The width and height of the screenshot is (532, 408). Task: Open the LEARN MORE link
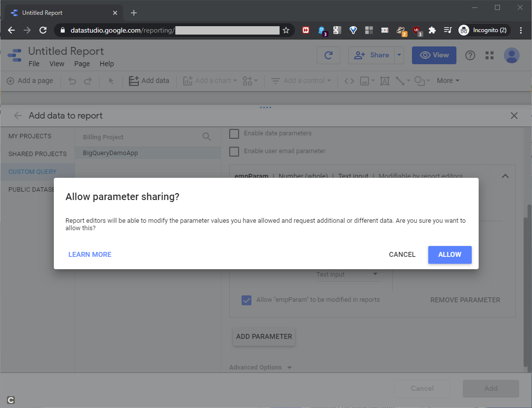pyautogui.click(x=90, y=254)
